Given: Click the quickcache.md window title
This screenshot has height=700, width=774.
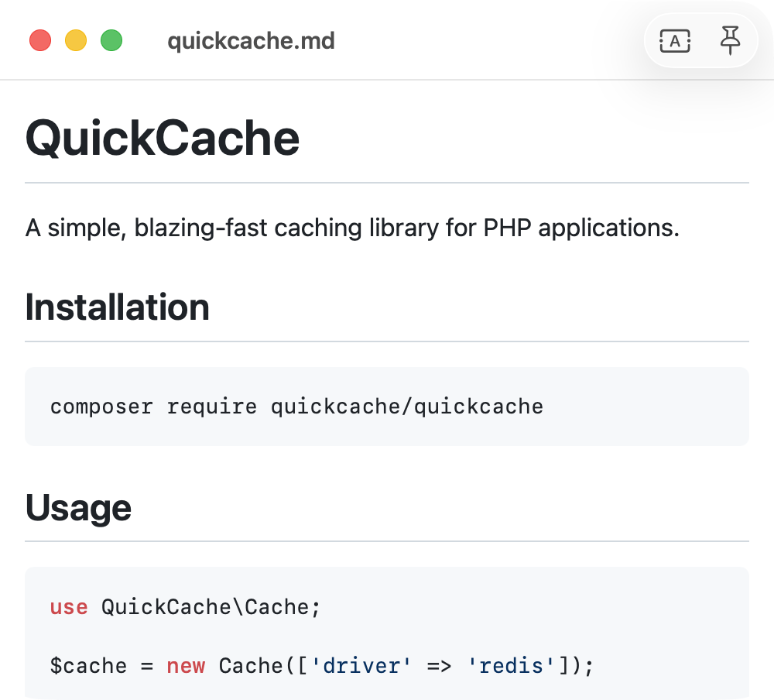Looking at the screenshot, I should pyautogui.click(x=251, y=40).
